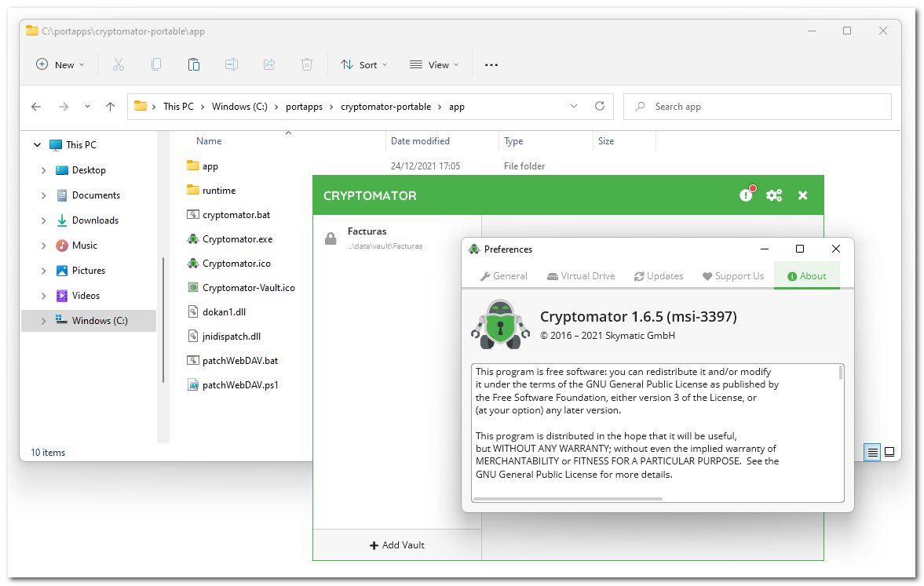Image resolution: width=924 pixels, height=586 pixels.
Task: Click cryptomator-portable in the breadcrumb
Action: 386,107
